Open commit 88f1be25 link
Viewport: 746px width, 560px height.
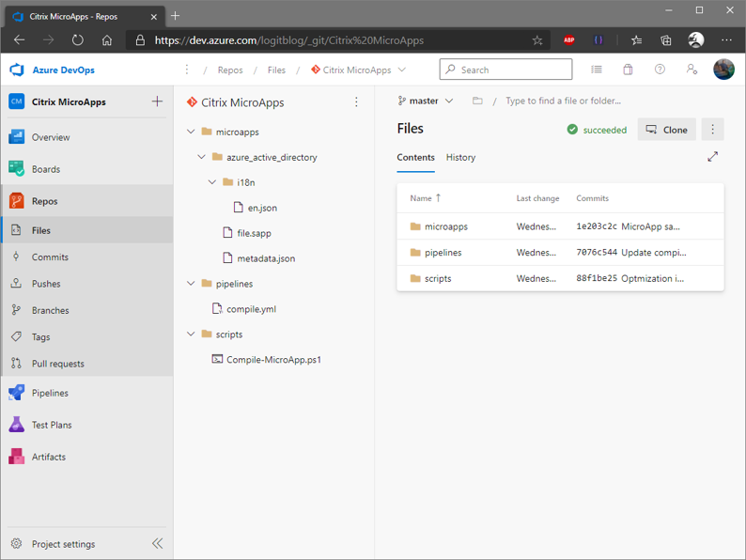(597, 278)
